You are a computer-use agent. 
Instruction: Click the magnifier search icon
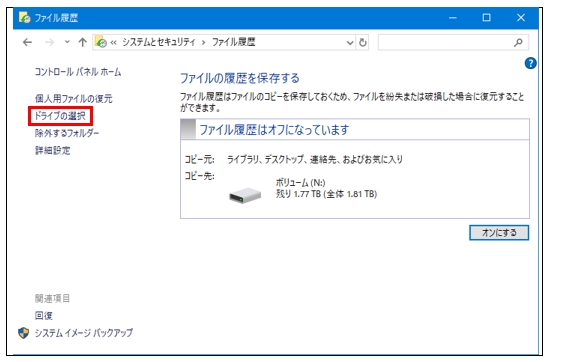click(518, 43)
